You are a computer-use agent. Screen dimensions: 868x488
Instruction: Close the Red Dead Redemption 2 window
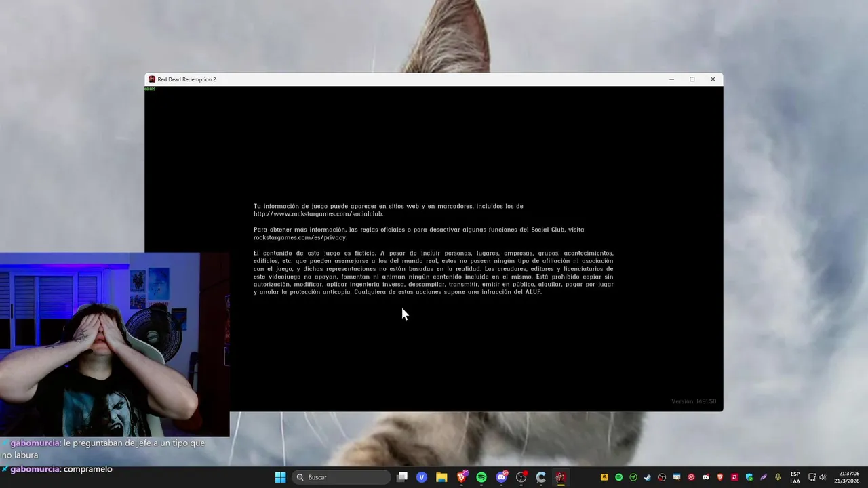coord(713,79)
